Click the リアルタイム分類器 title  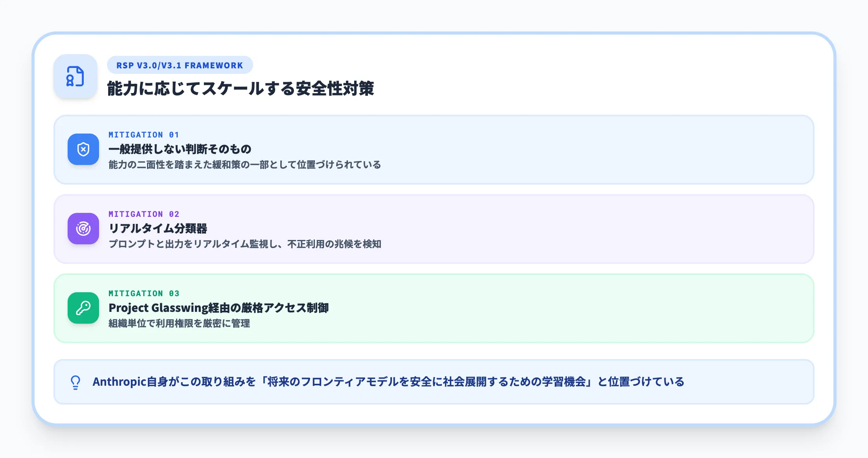pos(159,229)
